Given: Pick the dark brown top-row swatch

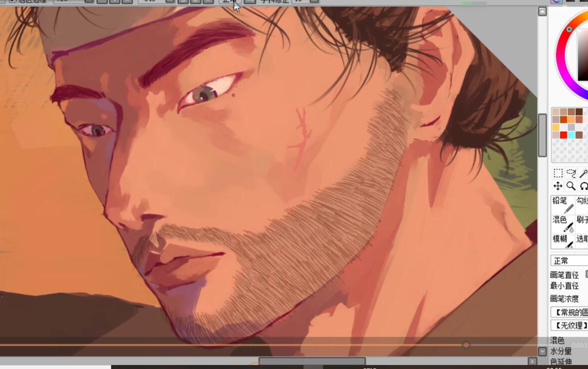Looking at the screenshot, I should pos(579,111).
